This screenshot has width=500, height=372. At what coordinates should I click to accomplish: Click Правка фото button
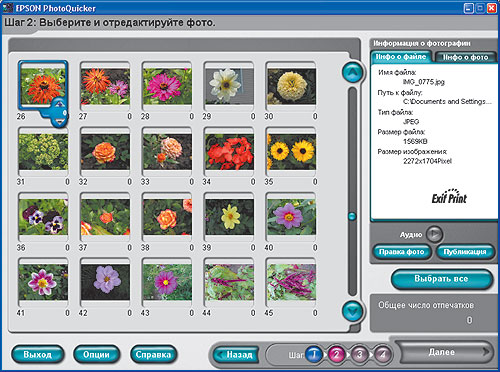coord(401,252)
